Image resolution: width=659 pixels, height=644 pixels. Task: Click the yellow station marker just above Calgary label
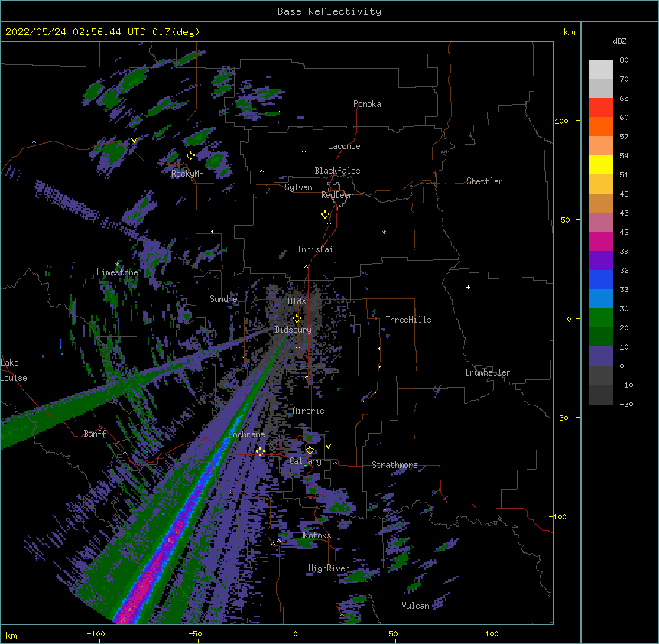coord(310,450)
